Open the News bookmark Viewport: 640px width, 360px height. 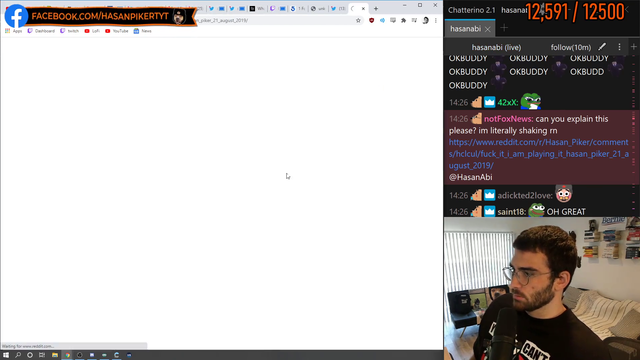tap(142, 31)
